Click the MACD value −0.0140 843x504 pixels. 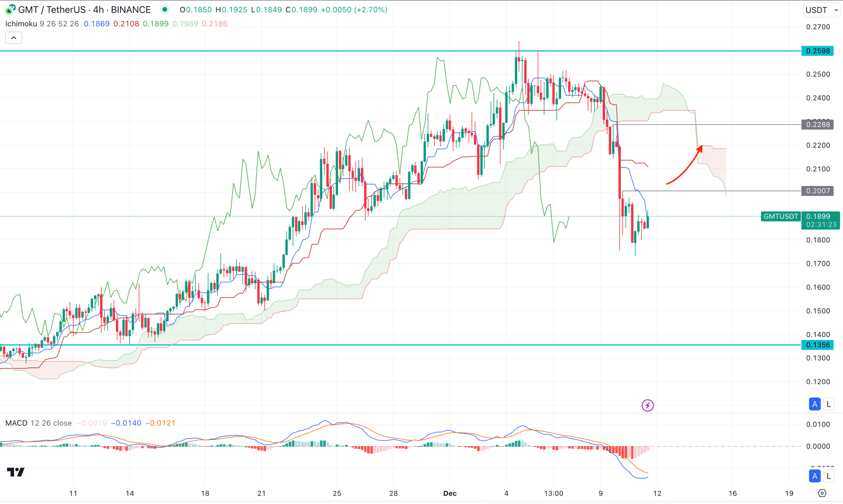126,423
